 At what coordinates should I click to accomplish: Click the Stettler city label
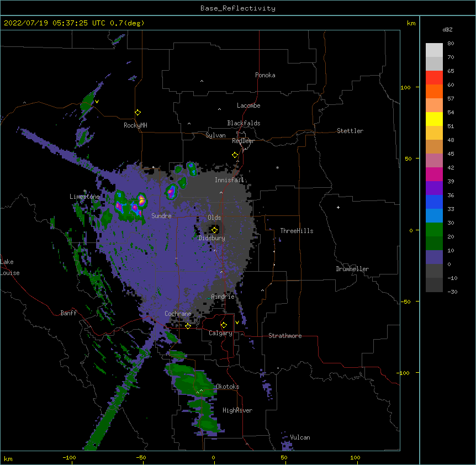click(350, 131)
